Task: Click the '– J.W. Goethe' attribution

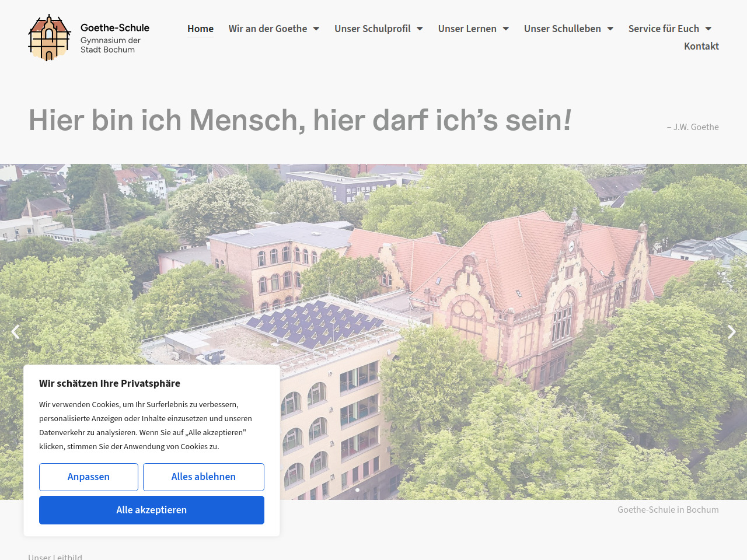Action: (x=693, y=127)
